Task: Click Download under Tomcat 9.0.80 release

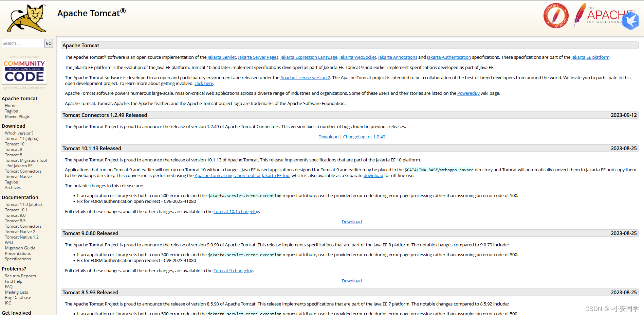Action: [352, 281]
